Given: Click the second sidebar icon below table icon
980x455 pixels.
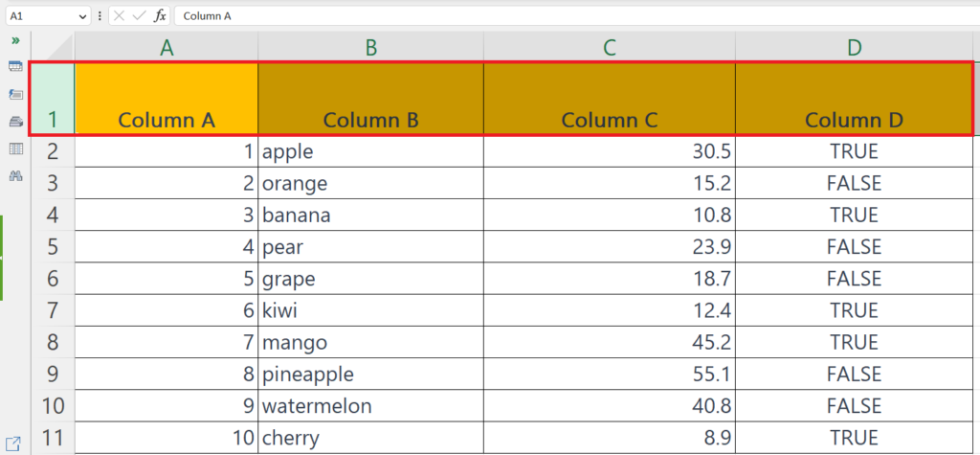Looking at the screenshot, I should coord(15,95).
